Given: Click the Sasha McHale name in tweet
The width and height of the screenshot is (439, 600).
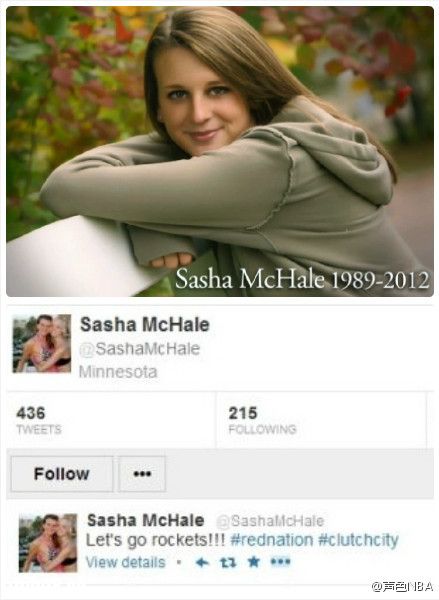Looking at the screenshot, I should 145,520.
